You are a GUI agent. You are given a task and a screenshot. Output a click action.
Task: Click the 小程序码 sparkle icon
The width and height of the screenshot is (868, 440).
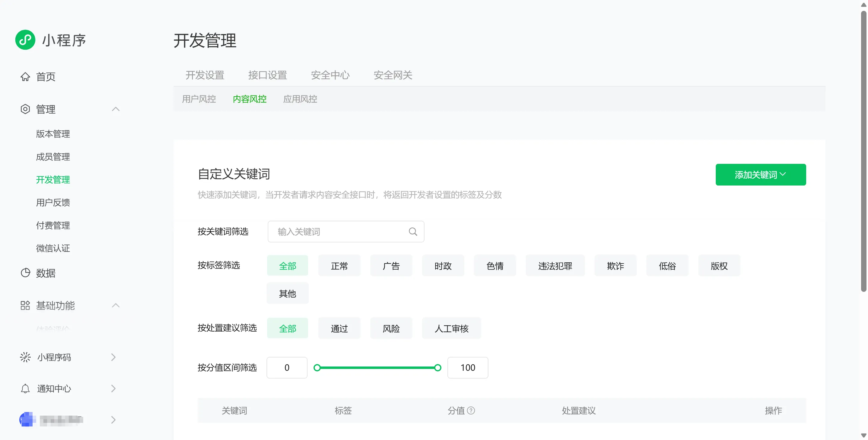(25, 357)
